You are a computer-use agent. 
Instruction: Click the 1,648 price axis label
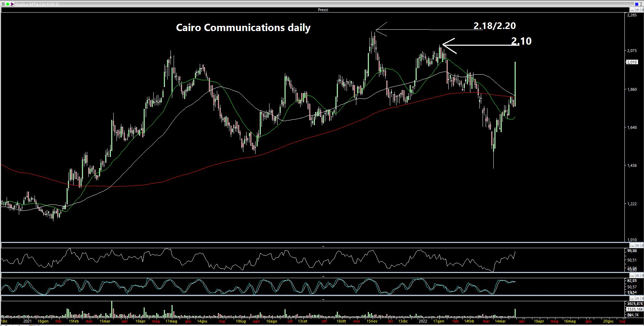[632, 127]
